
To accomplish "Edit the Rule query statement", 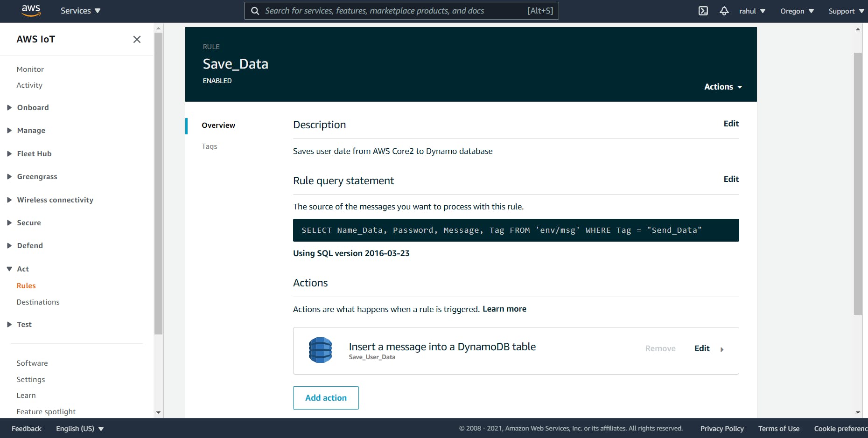I will pyautogui.click(x=731, y=179).
